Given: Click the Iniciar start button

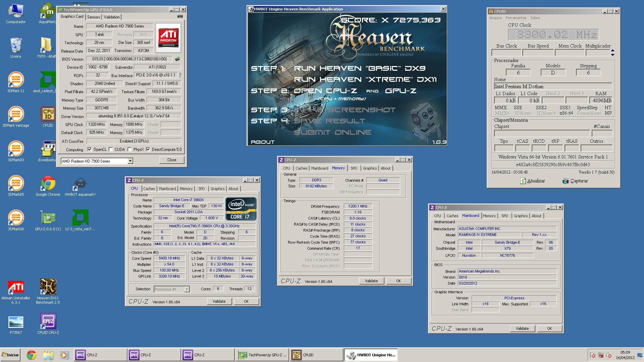Looking at the screenshot, I should coord(10,355).
